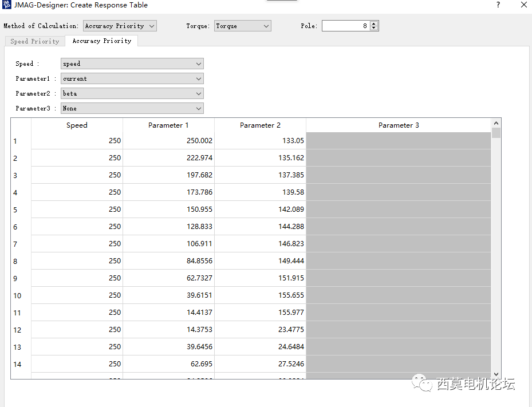Click cell value 128.833
This screenshot has height=407, width=532.
[x=168, y=227]
